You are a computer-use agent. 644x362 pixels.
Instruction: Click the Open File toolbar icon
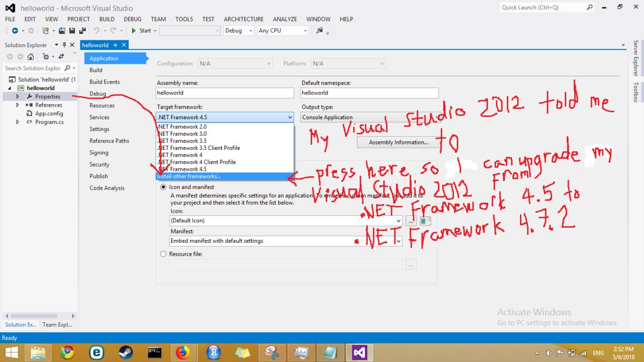pyautogui.click(x=62, y=31)
